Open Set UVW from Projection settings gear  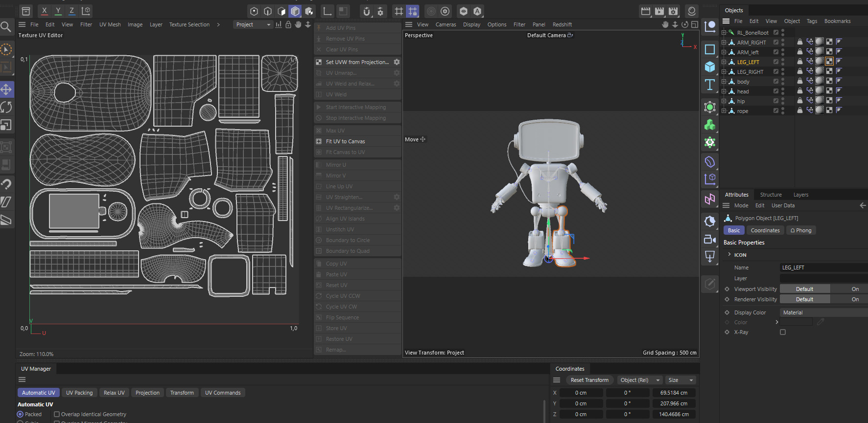pos(397,62)
